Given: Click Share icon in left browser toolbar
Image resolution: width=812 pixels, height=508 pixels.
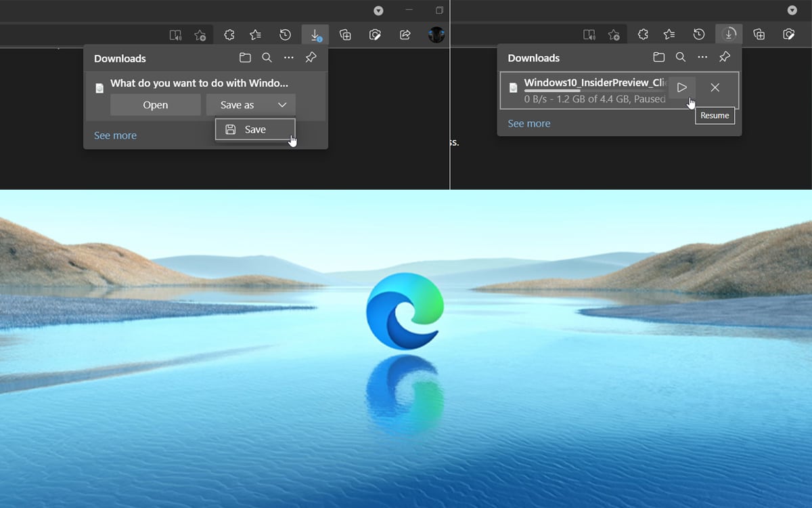Looking at the screenshot, I should (405, 35).
